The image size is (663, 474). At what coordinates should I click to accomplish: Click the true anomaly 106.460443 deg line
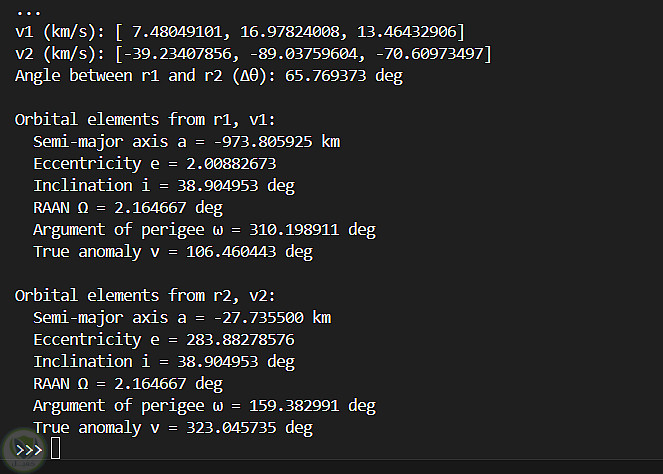click(x=172, y=252)
